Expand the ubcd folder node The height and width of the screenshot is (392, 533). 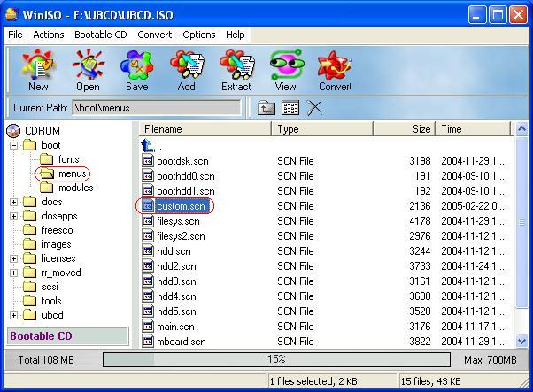(14, 315)
